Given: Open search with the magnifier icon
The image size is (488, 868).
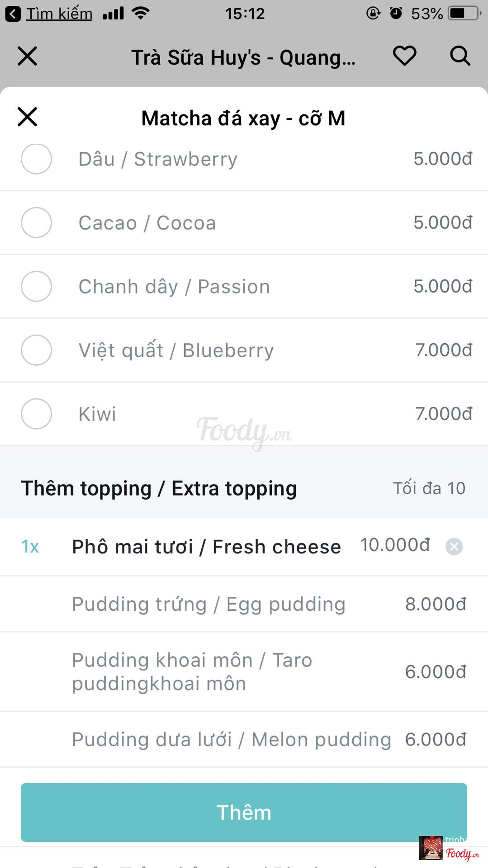Looking at the screenshot, I should click(x=460, y=56).
